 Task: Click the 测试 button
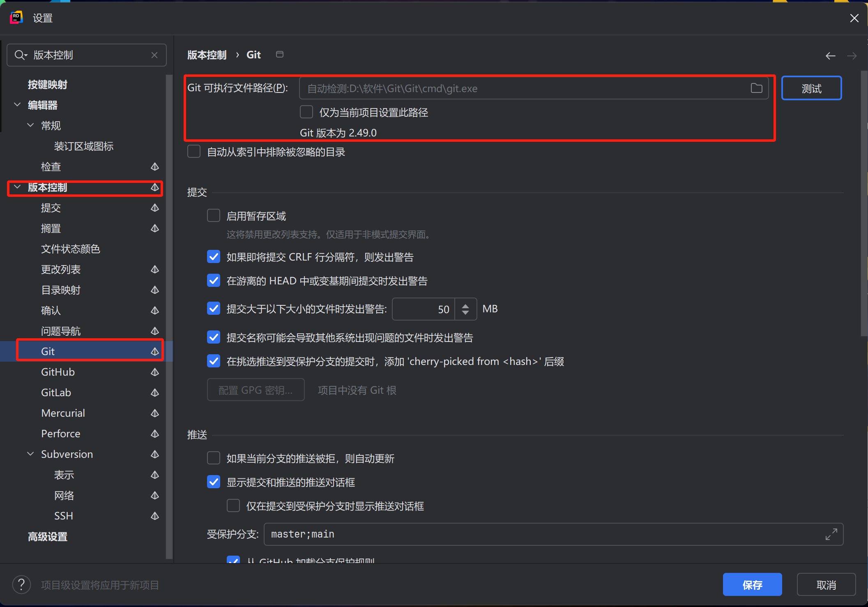[x=811, y=88]
